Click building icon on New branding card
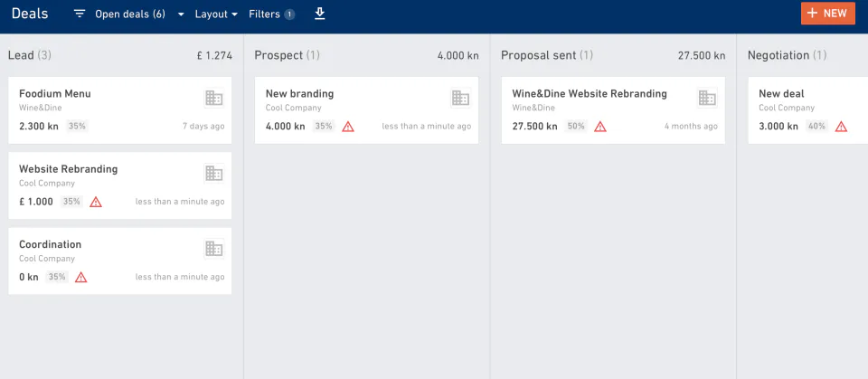 pyautogui.click(x=460, y=98)
